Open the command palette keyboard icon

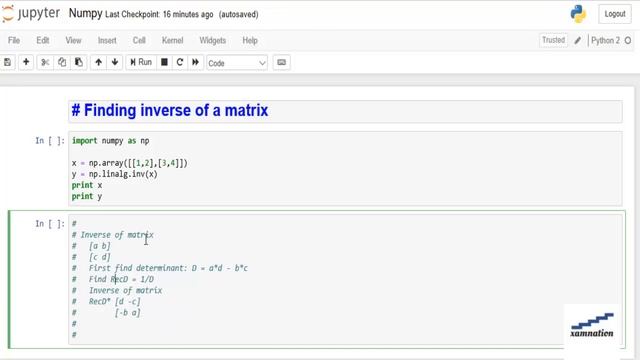[282, 62]
